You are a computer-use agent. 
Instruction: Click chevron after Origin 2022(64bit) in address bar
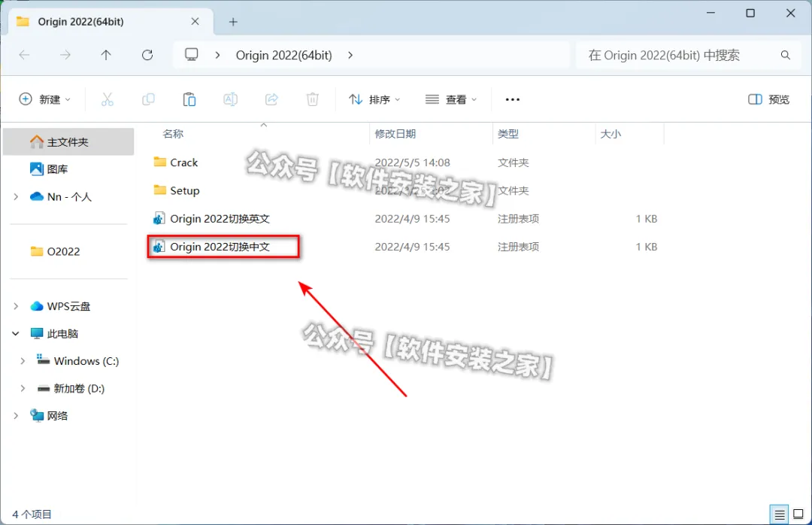tap(350, 55)
